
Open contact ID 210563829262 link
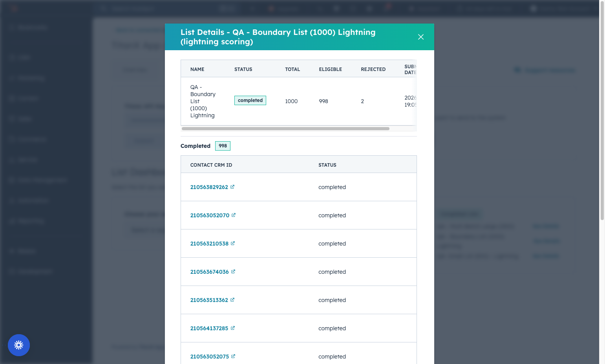(x=209, y=187)
